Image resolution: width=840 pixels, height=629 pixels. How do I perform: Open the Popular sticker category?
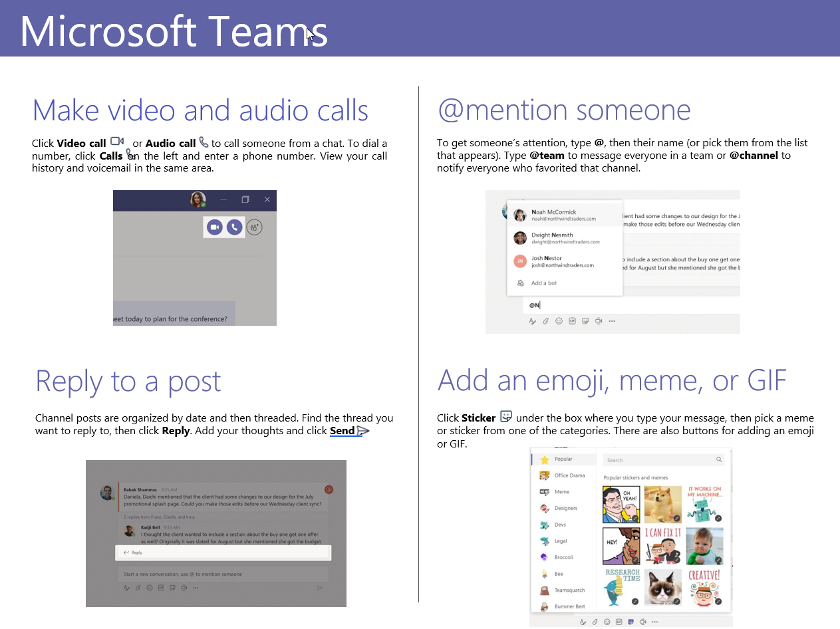(564, 459)
